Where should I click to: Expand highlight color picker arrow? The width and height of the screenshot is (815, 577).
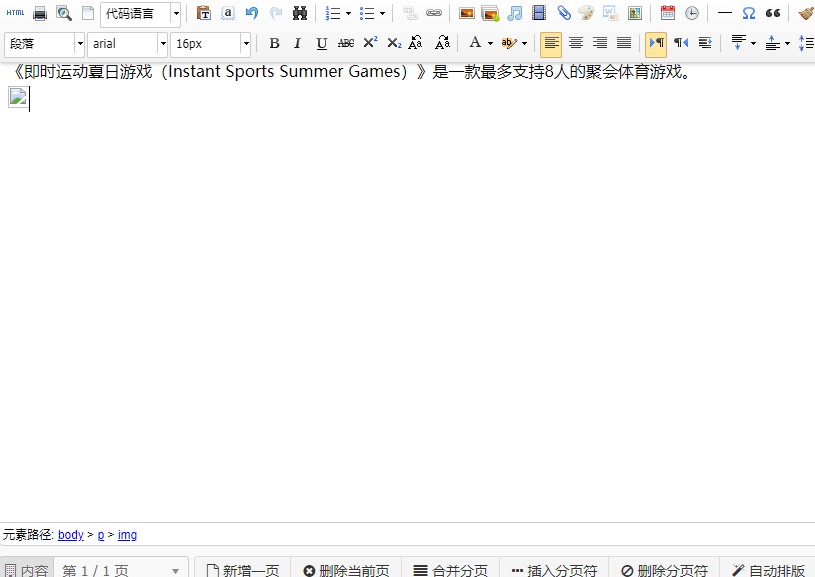click(524, 44)
